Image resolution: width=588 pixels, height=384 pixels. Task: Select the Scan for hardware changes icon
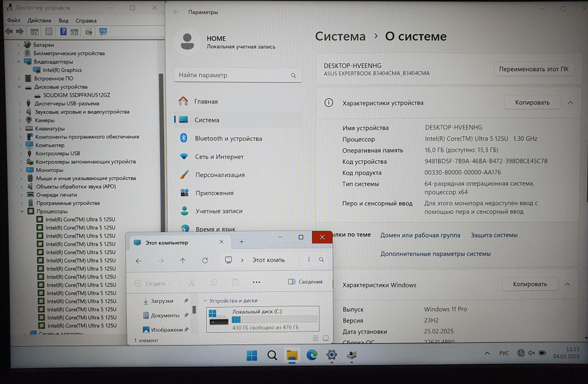pyautogui.click(x=88, y=31)
